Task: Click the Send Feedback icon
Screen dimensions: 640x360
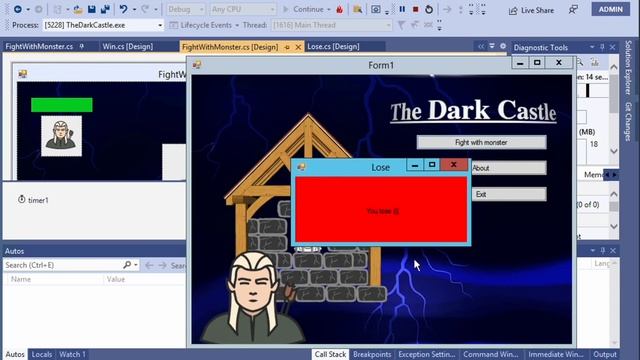Action: (573, 10)
